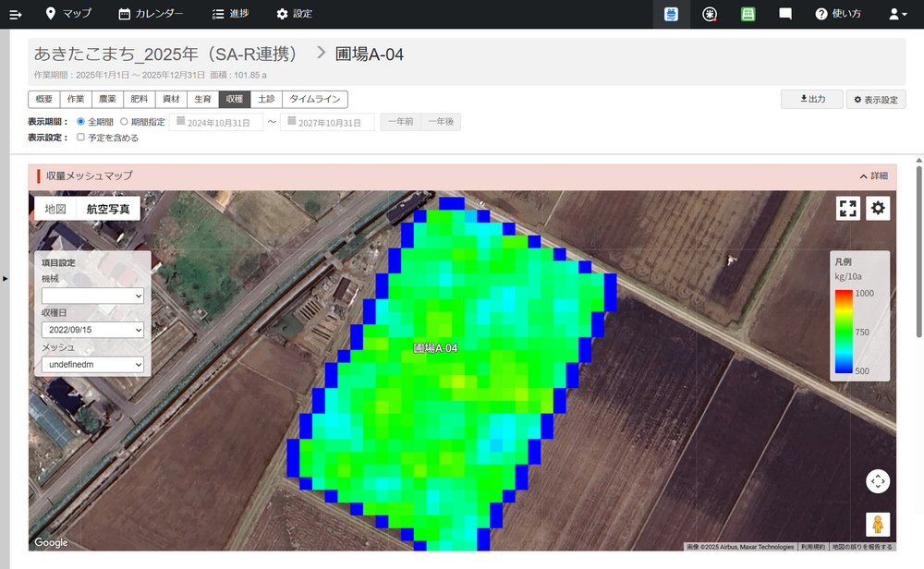The height and width of the screenshot is (569, 924).
Task: Select the Street View pegman icon
Action: point(878,524)
